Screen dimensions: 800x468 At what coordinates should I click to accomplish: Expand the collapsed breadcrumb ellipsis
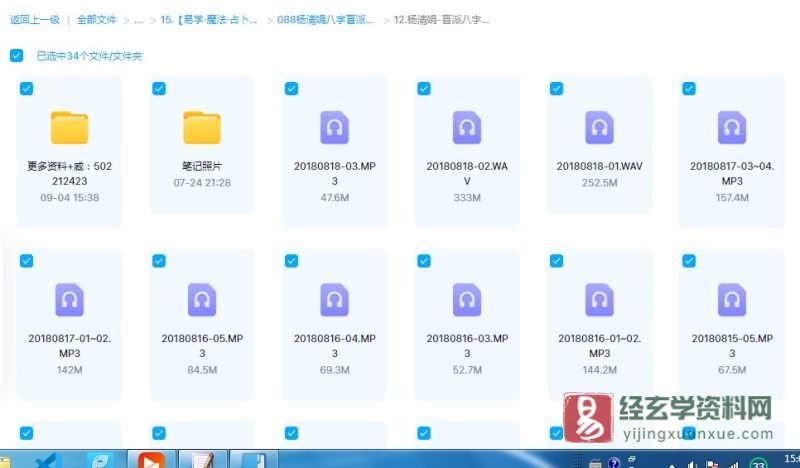click(138, 19)
